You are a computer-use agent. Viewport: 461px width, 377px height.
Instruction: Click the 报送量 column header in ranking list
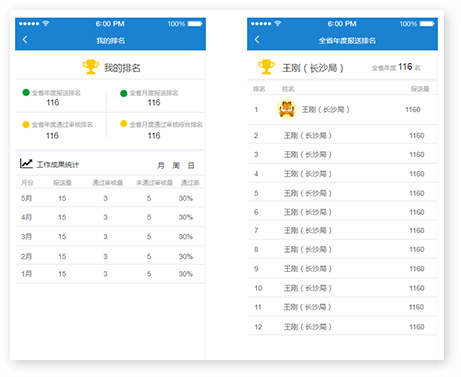pyautogui.click(x=420, y=89)
